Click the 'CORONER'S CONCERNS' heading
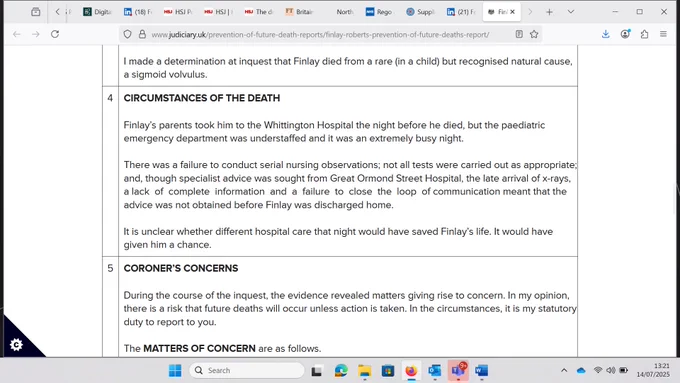 pos(181,268)
